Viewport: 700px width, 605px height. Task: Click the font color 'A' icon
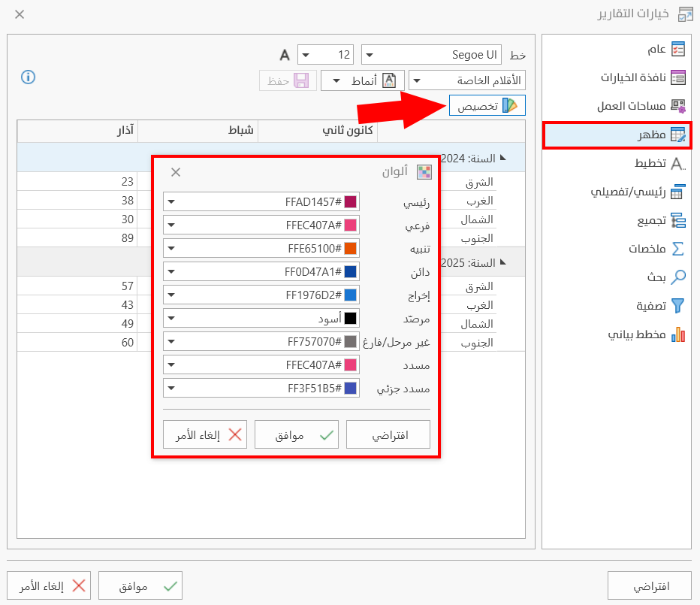pos(285,55)
